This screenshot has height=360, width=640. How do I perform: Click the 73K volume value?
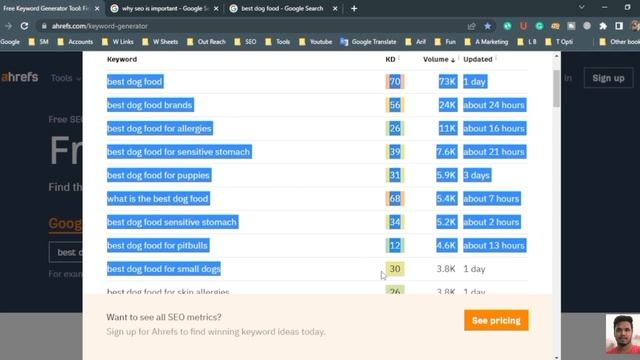click(x=447, y=82)
